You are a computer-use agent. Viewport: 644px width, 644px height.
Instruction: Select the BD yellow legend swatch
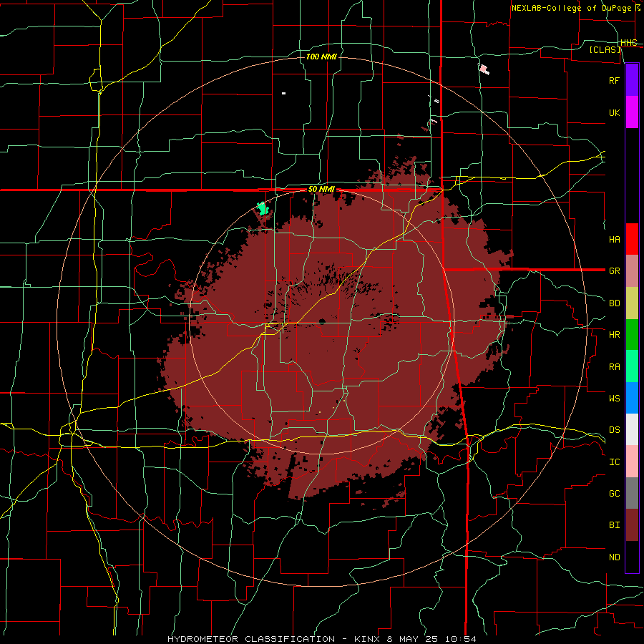[632, 303]
